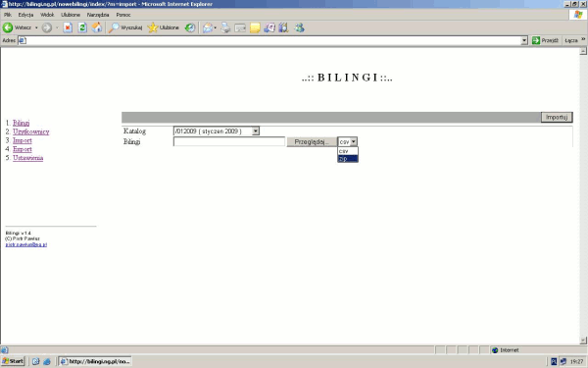Click the Windows Start button
Image resolution: width=588 pixels, height=368 pixels.
coord(13,361)
